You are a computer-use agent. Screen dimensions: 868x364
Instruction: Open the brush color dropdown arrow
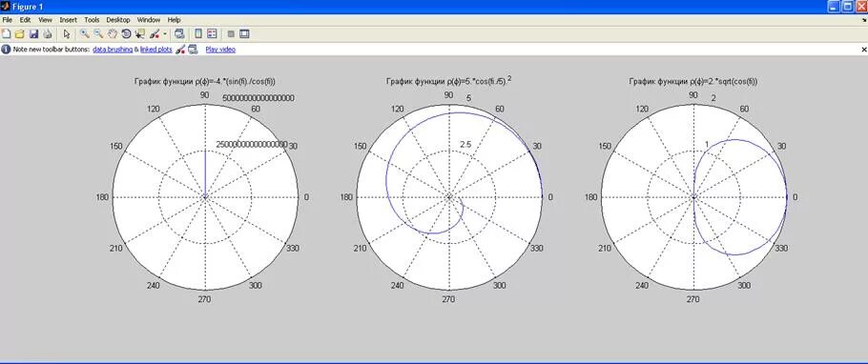(x=165, y=33)
